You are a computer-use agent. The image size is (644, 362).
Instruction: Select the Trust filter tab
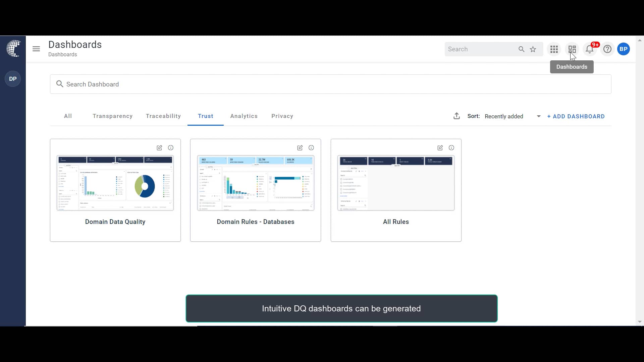click(205, 116)
